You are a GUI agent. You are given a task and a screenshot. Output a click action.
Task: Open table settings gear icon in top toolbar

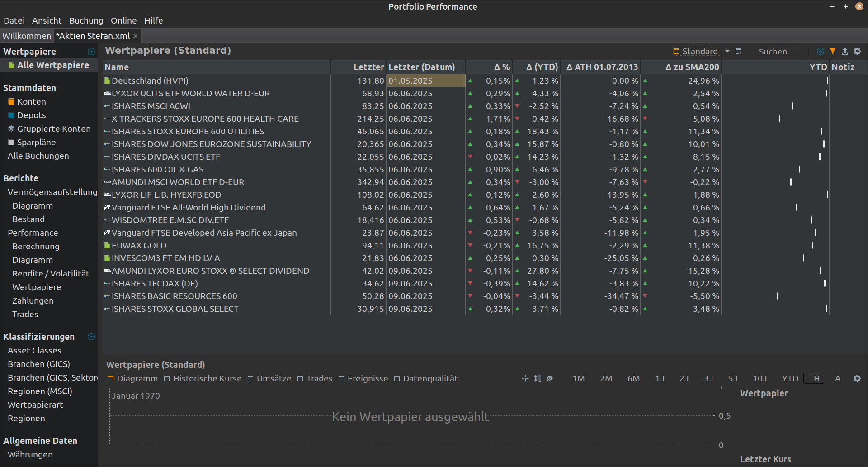tap(857, 51)
